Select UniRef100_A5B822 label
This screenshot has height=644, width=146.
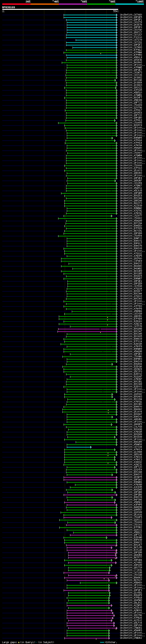131,533
